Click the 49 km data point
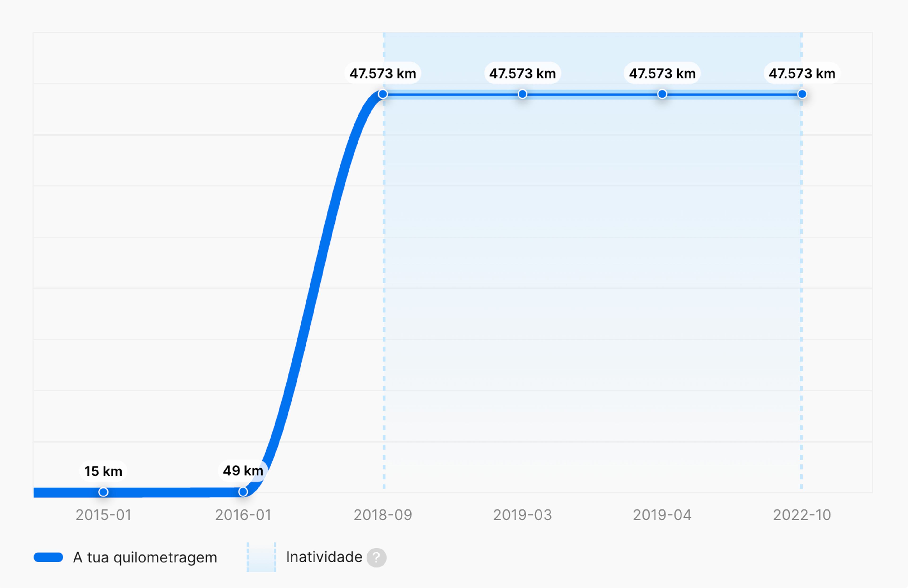 (x=243, y=492)
